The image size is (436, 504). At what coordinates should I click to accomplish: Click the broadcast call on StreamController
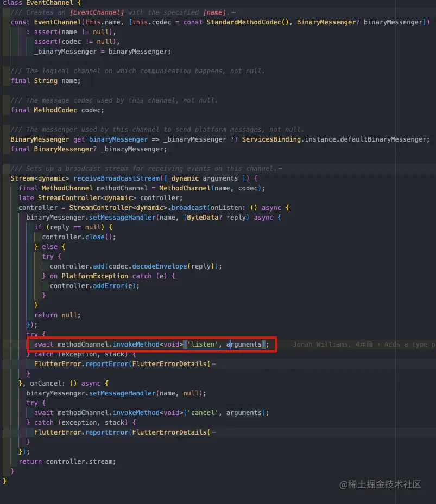(x=189, y=208)
